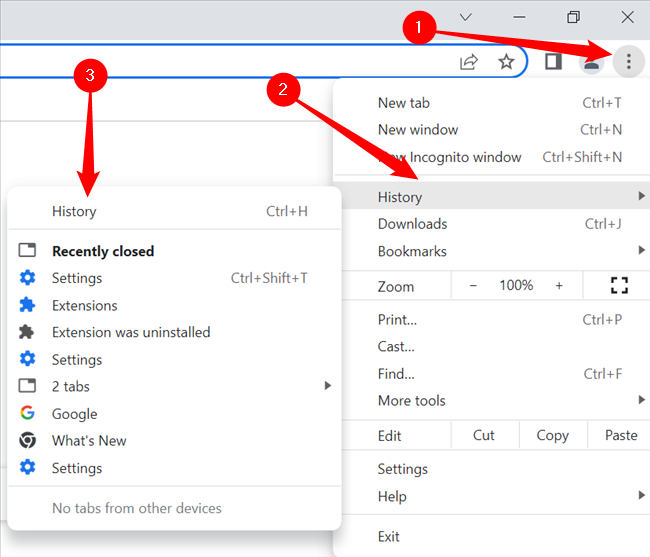
Task: Select Print... menu item
Action: pyautogui.click(x=492, y=320)
